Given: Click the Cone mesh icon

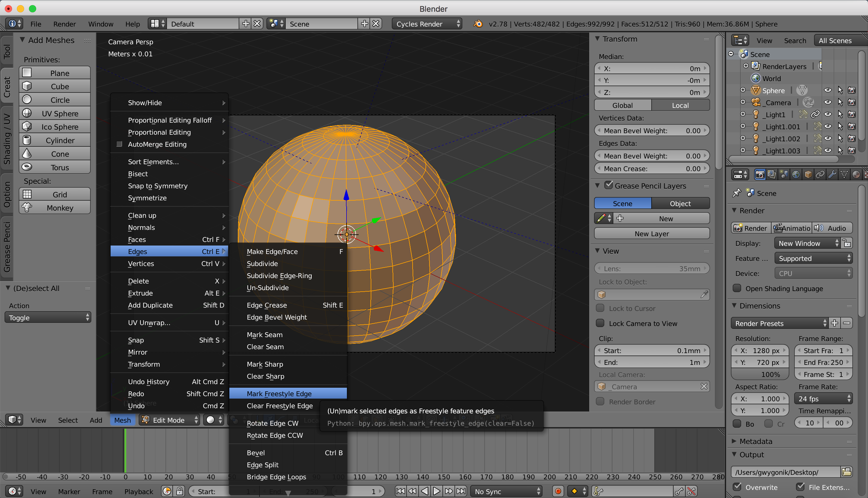Looking at the screenshot, I should (27, 154).
